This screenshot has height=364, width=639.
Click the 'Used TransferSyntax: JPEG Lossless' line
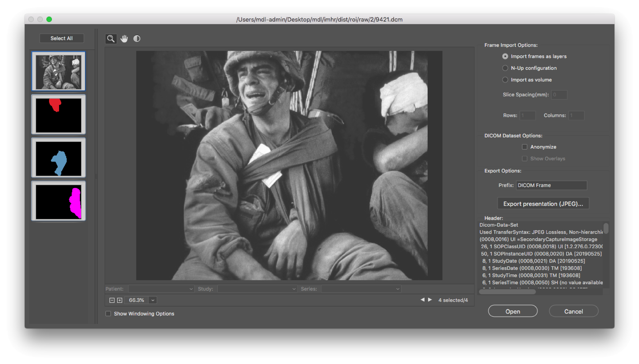pos(541,232)
